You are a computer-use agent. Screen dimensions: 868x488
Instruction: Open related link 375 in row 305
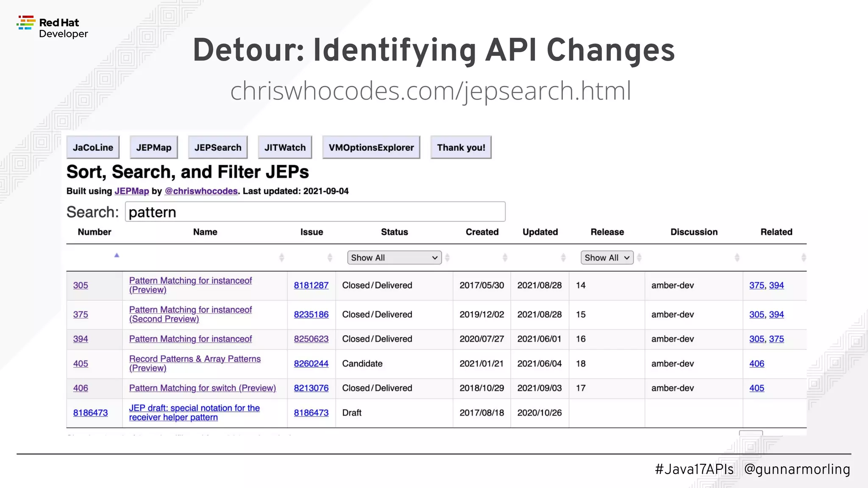(x=757, y=286)
